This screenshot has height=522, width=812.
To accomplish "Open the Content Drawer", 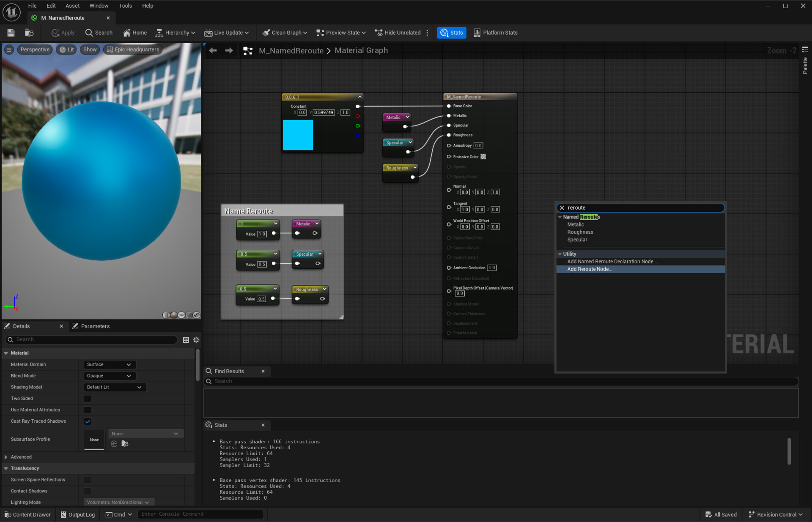I will tap(27, 514).
